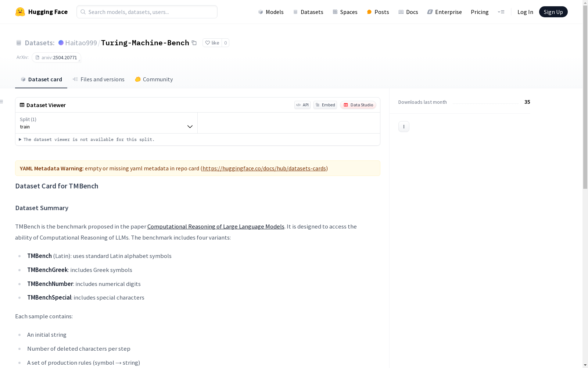
Task: Click the three-dot more options button
Action: pos(404,127)
